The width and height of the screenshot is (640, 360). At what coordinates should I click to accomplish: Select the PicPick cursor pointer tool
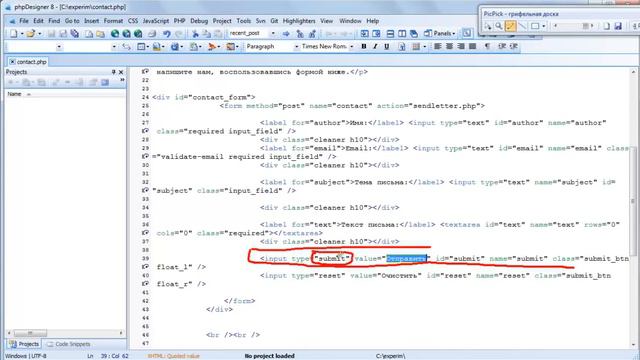tap(488, 26)
